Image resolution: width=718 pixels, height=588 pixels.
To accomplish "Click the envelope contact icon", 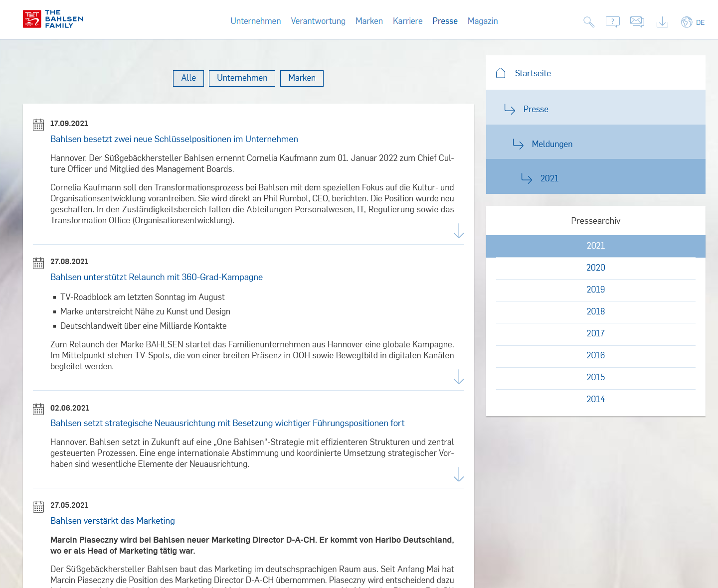I will [637, 22].
